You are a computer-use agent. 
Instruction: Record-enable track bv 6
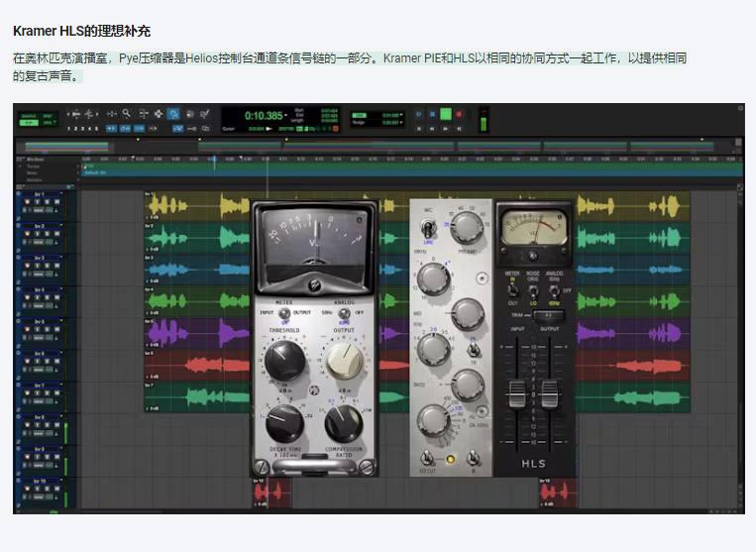point(27,361)
